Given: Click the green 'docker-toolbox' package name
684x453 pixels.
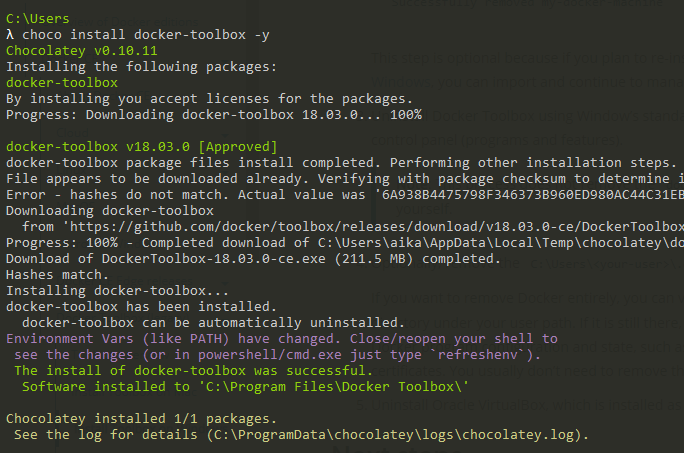Looking at the screenshot, I should tap(62, 83).
